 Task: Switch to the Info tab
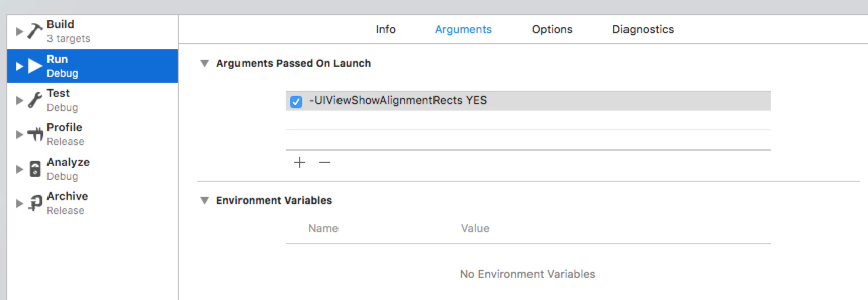click(385, 30)
